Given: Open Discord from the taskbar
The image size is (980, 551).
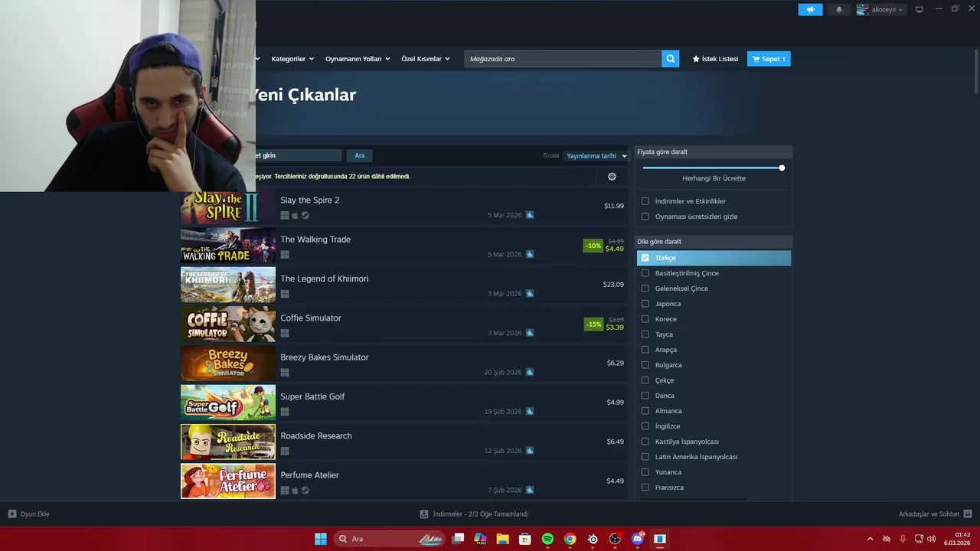Looking at the screenshot, I should click(x=637, y=539).
